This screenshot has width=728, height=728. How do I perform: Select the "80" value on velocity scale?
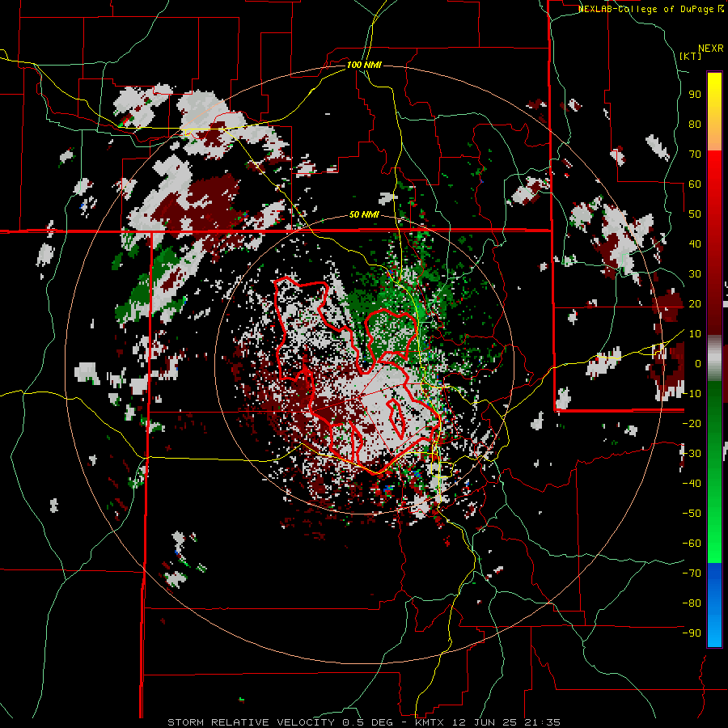[x=695, y=125]
